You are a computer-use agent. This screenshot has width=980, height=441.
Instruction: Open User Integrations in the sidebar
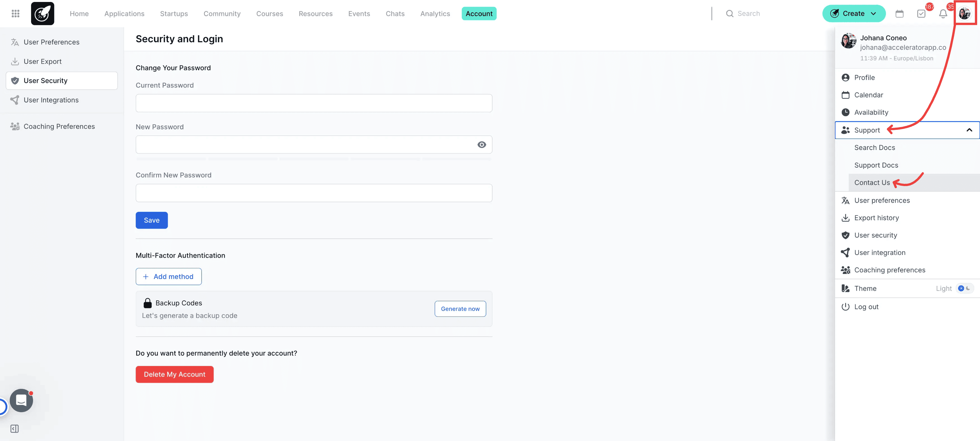51,100
